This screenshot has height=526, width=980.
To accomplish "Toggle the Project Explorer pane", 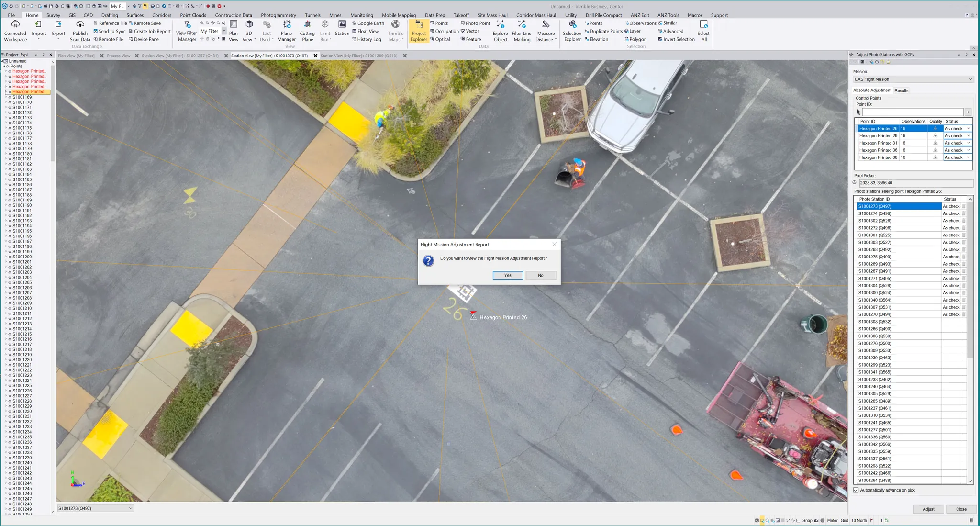I will [x=419, y=31].
